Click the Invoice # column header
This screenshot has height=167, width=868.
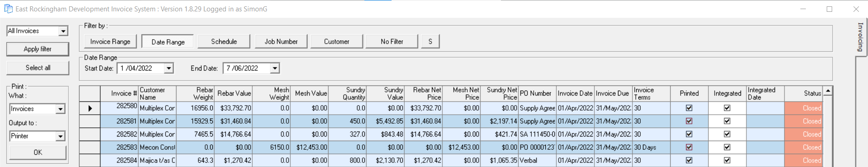pyautogui.click(x=119, y=93)
